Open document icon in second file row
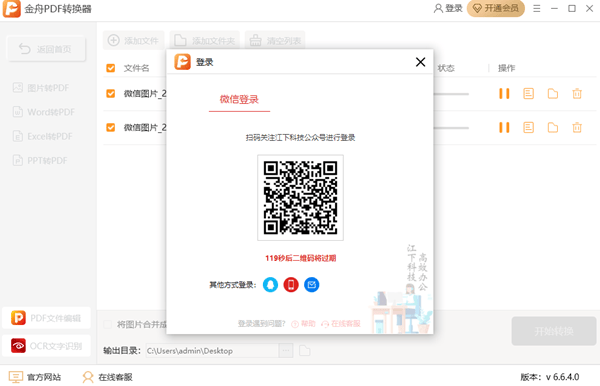Viewport: 600px width, 386px height. point(528,127)
